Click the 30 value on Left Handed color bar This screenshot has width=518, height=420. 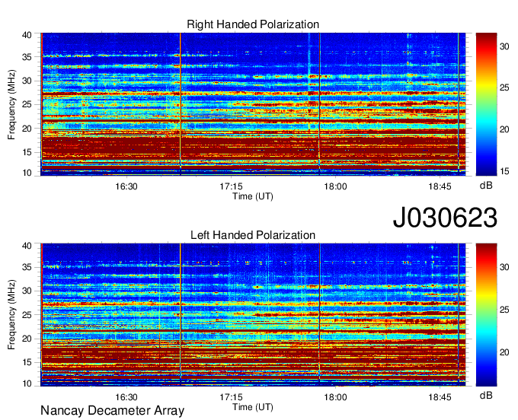click(x=504, y=267)
